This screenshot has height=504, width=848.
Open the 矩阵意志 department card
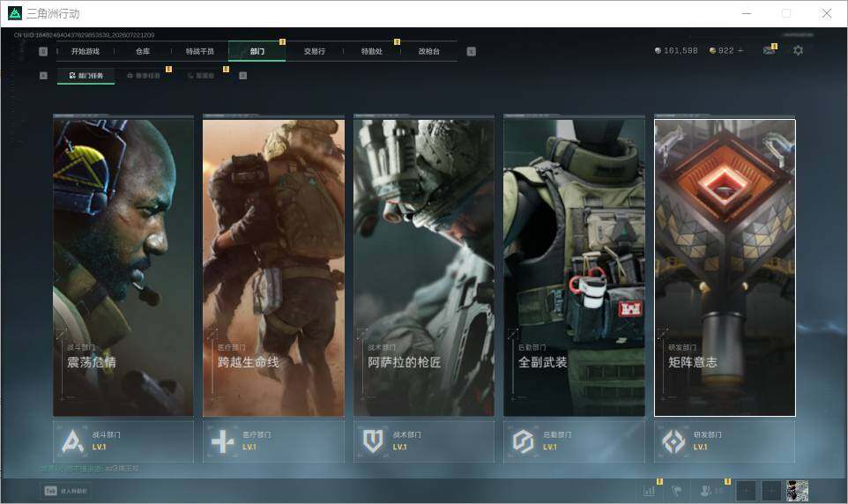coord(725,267)
